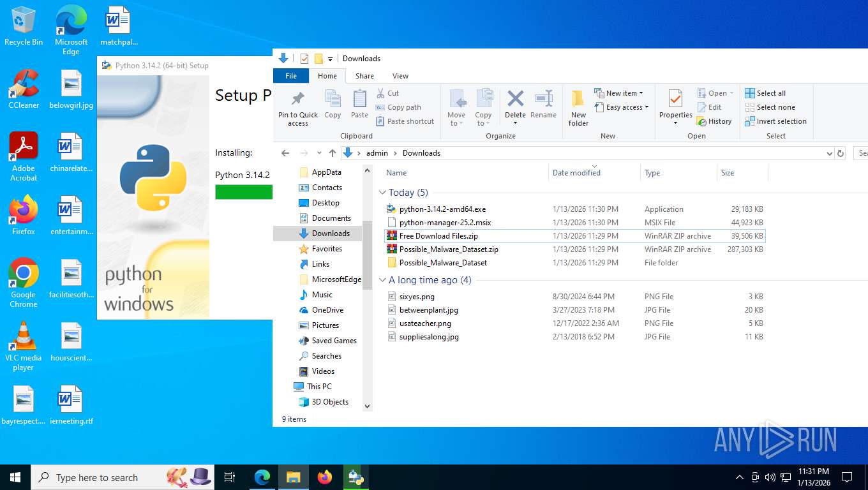Screen dimensions: 868x490
Task: Click the Cut command
Action: tap(387, 93)
